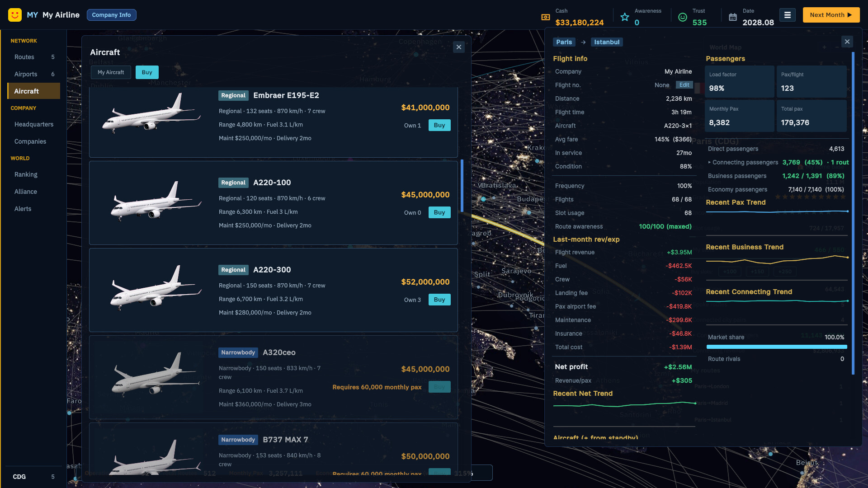Click the yellow smiley airline logo

tap(15, 15)
